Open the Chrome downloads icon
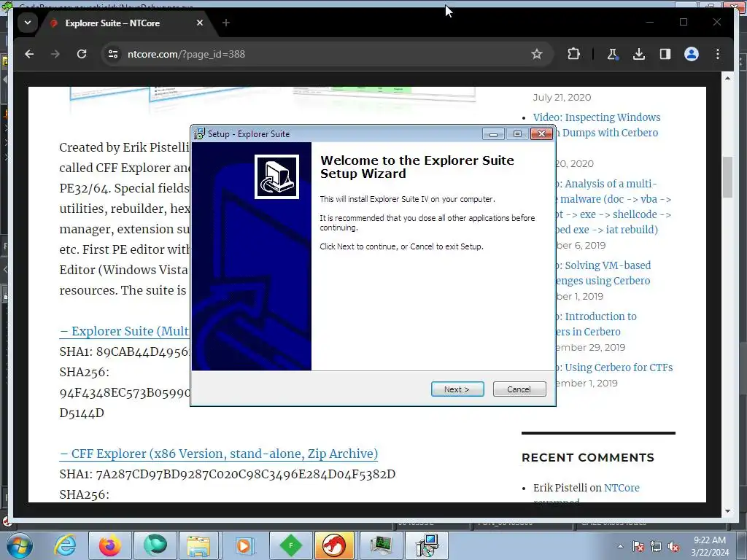This screenshot has height=560, width=747. 639,54
